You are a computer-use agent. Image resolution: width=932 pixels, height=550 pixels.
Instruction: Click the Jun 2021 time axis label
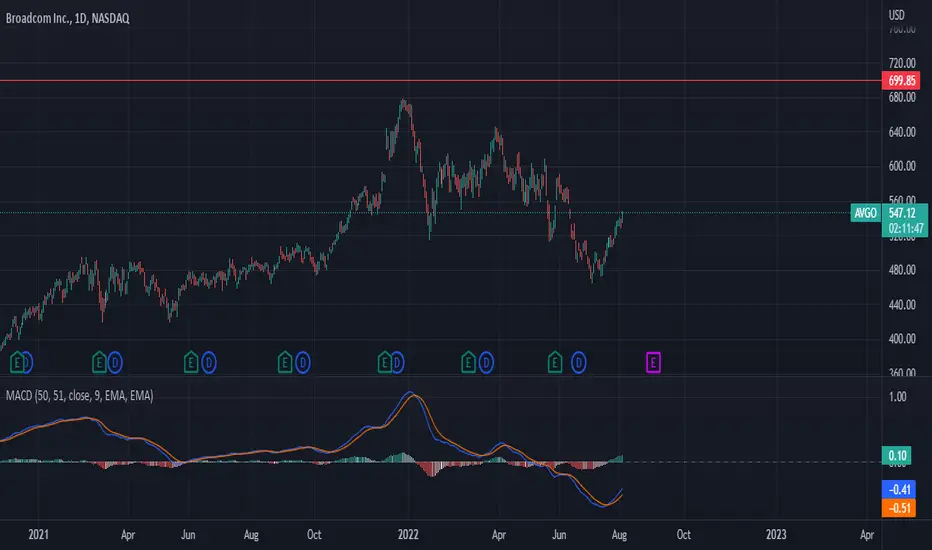click(188, 535)
